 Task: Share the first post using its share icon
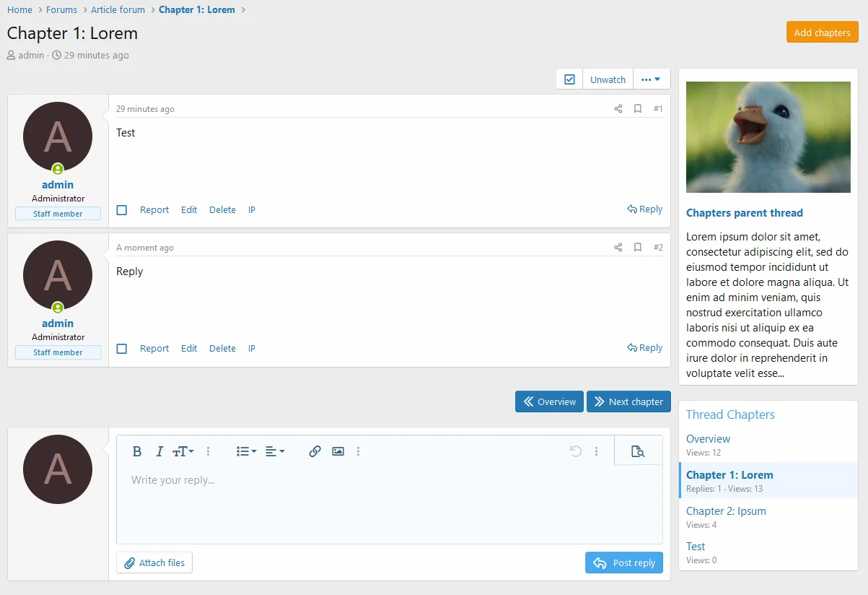[x=618, y=108]
